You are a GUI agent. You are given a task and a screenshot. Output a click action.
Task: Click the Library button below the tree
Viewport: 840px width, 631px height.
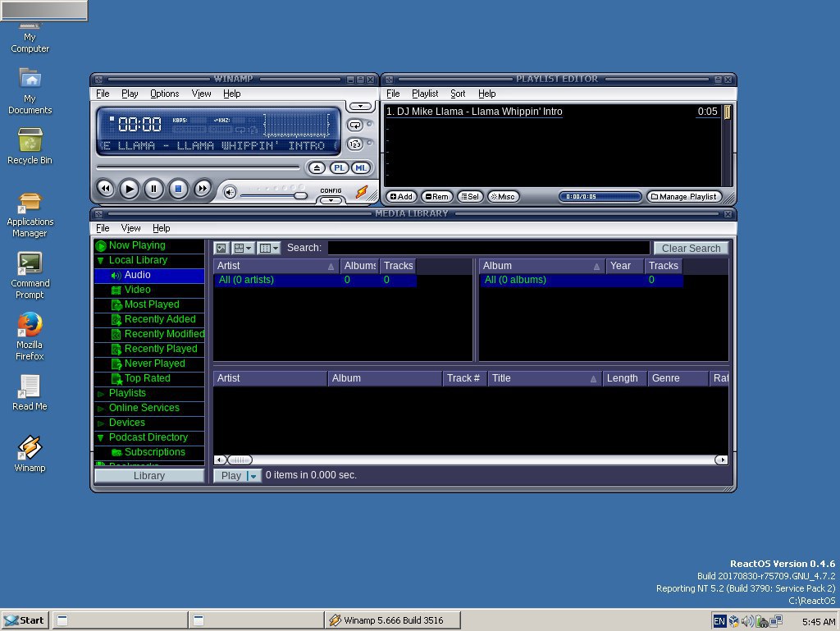tap(149, 476)
